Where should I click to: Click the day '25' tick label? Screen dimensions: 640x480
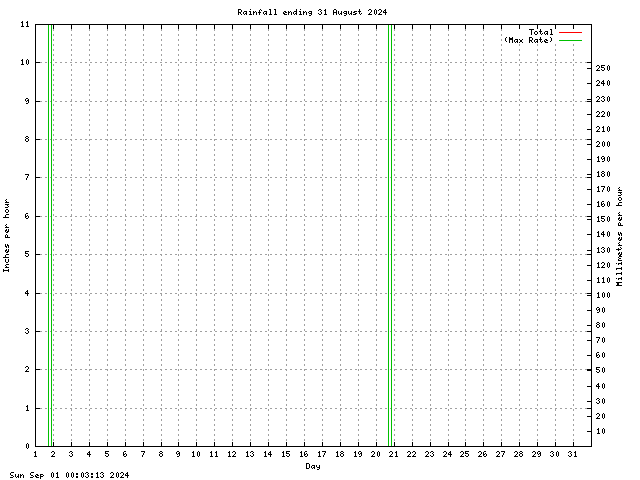coord(464,454)
